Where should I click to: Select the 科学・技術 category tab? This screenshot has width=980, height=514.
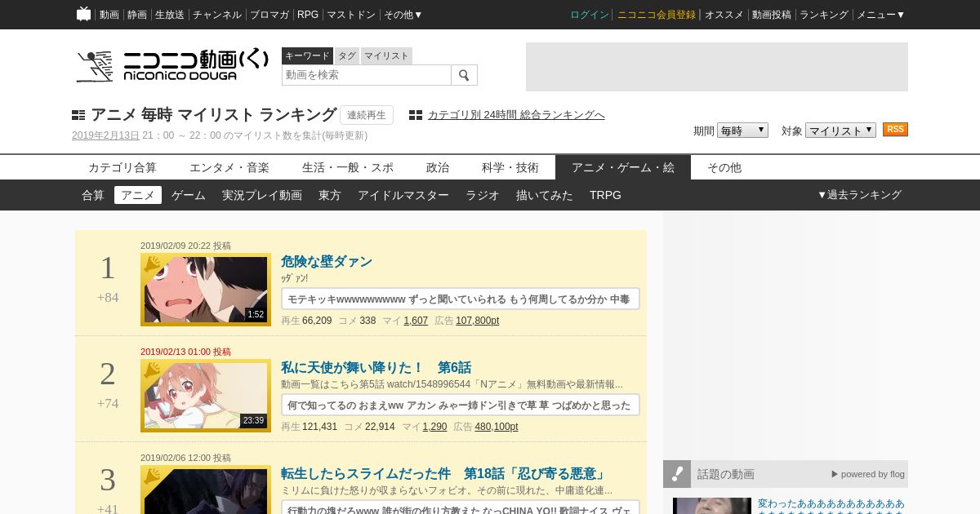coord(510,167)
